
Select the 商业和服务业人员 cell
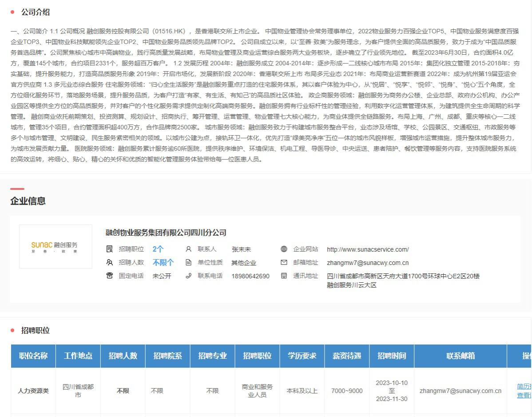point(257,391)
